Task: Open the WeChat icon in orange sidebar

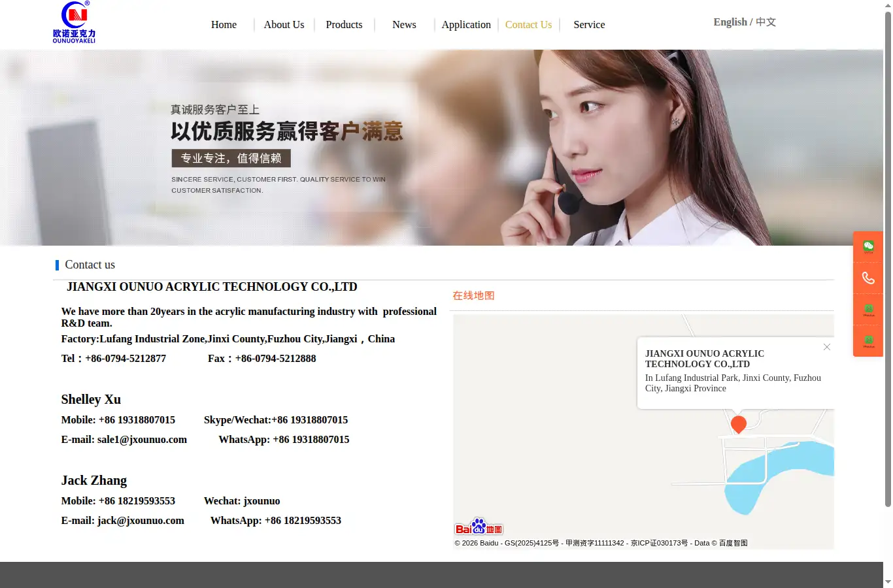Action: click(x=868, y=247)
